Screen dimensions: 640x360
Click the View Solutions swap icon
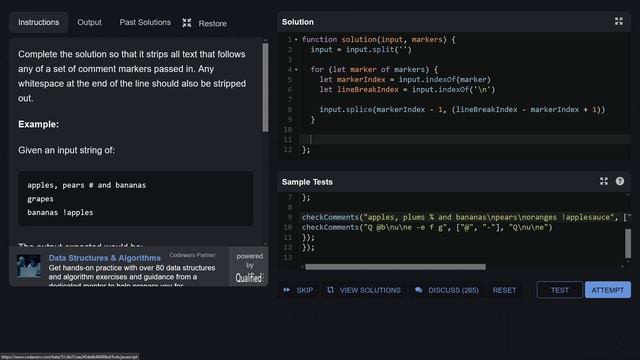point(330,290)
